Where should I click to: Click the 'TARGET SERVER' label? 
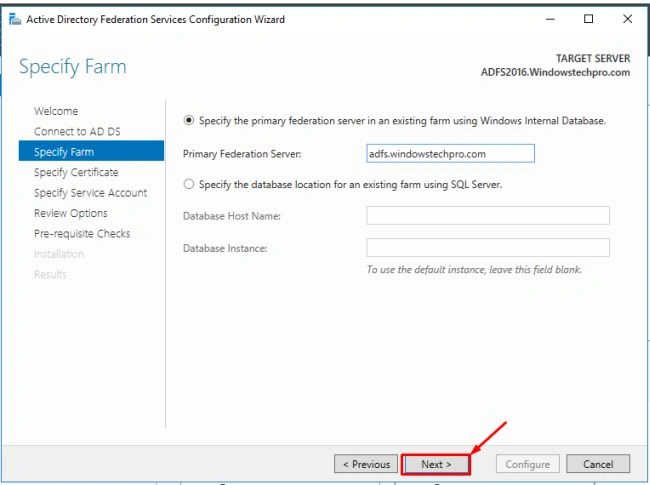click(593, 58)
